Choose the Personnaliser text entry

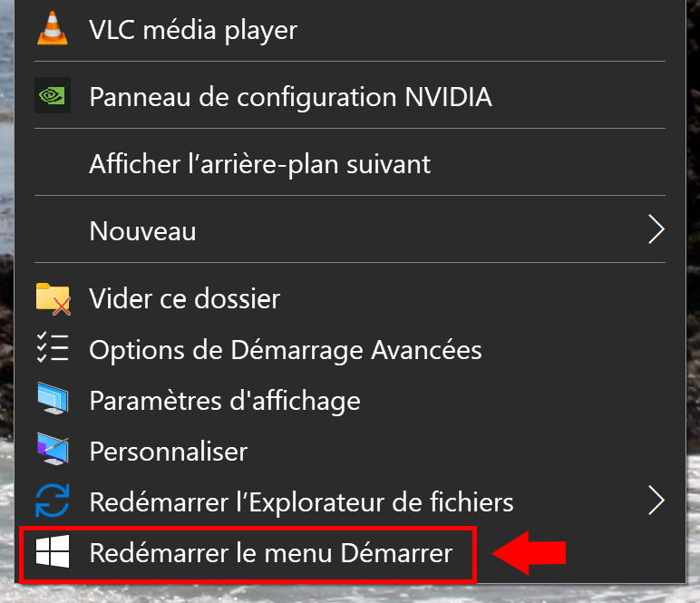(x=169, y=452)
